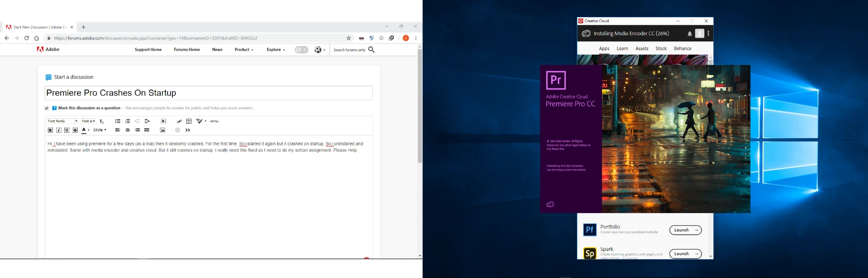Screen dimensions: 868x278
Task: Uncheck Mark this discussion as a question
Action: coord(47,108)
